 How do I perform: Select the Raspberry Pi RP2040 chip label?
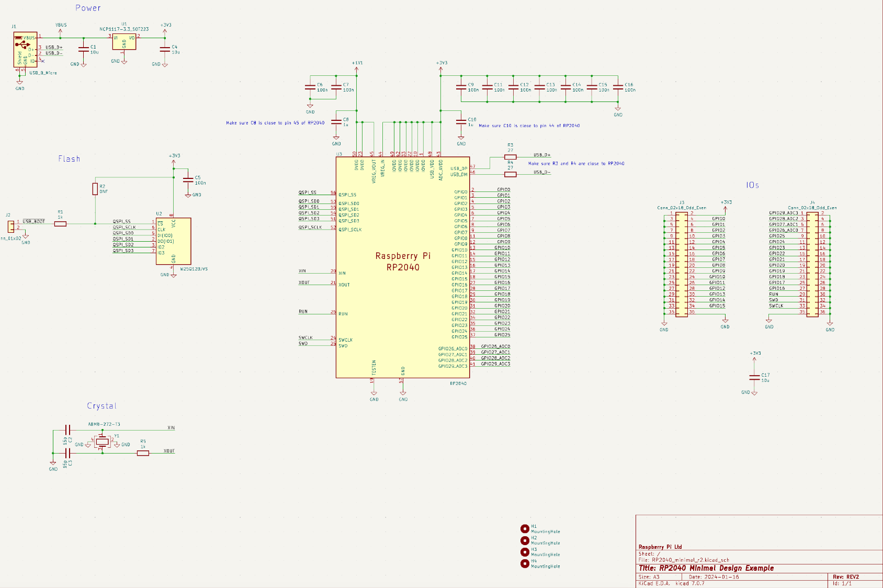coord(403,262)
